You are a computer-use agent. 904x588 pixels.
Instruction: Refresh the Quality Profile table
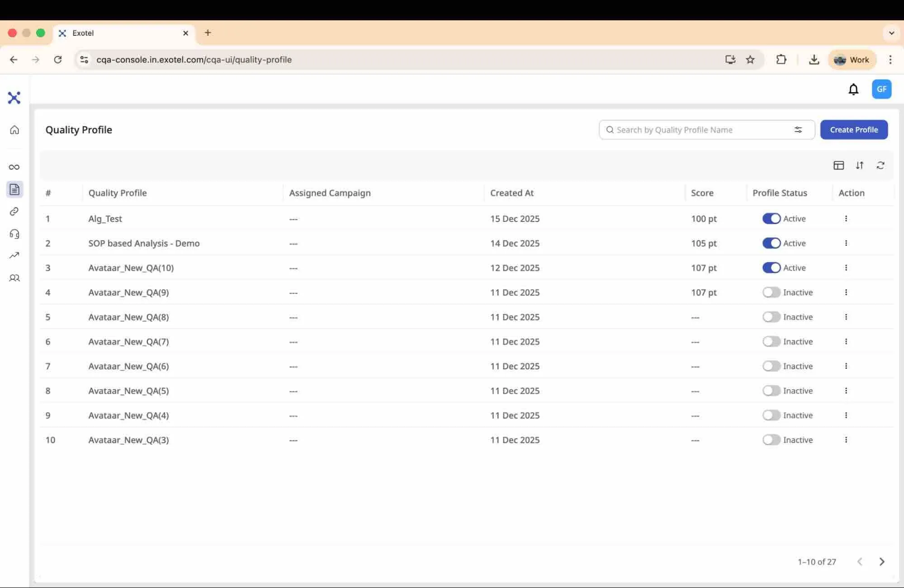[x=880, y=165]
